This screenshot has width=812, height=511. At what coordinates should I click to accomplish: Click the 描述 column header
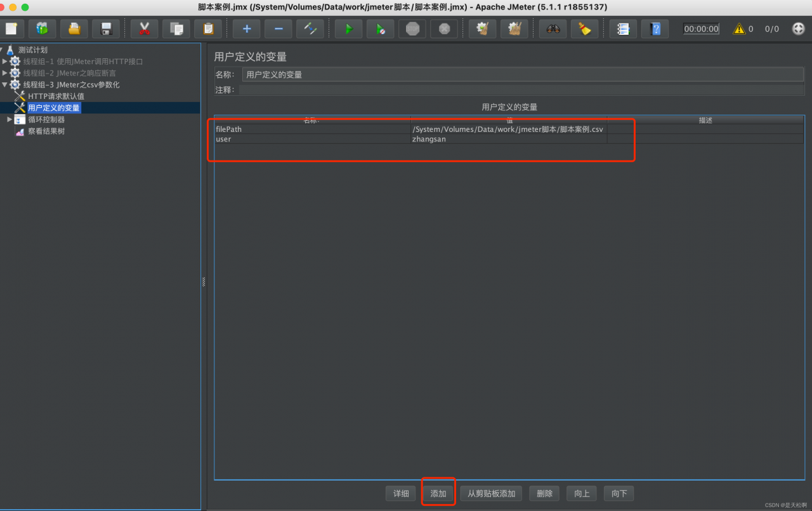tap(705, 120)
